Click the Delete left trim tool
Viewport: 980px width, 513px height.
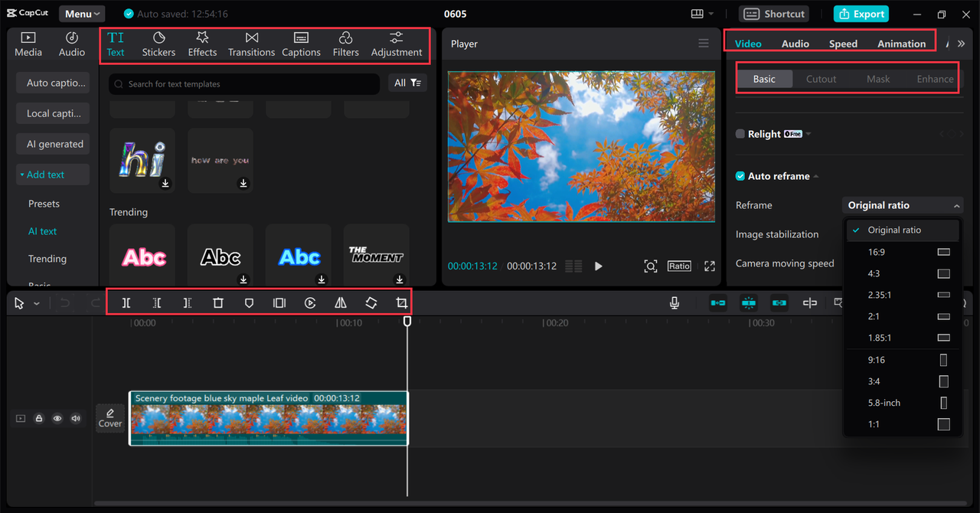click(x=157, y=303)
